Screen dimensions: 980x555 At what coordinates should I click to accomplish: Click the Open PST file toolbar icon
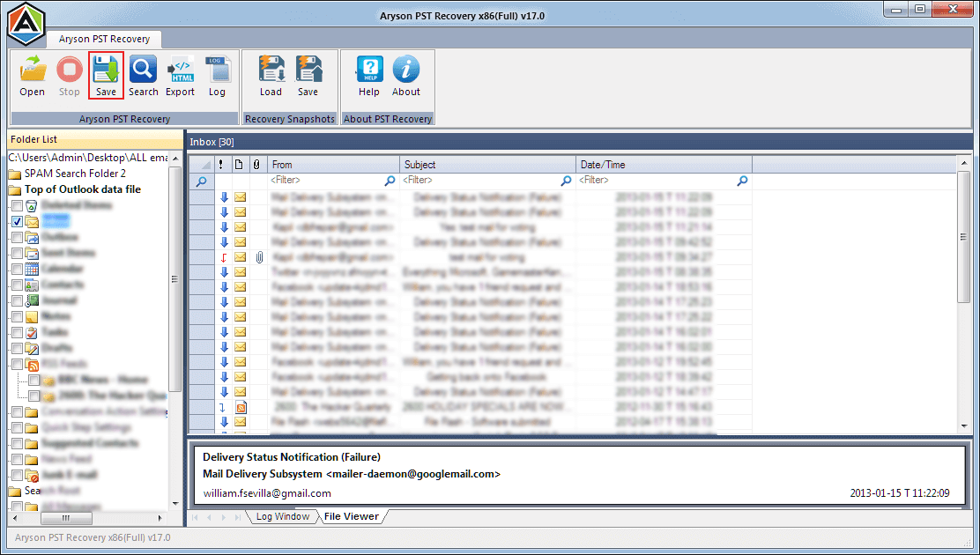[x=32, y=76]
